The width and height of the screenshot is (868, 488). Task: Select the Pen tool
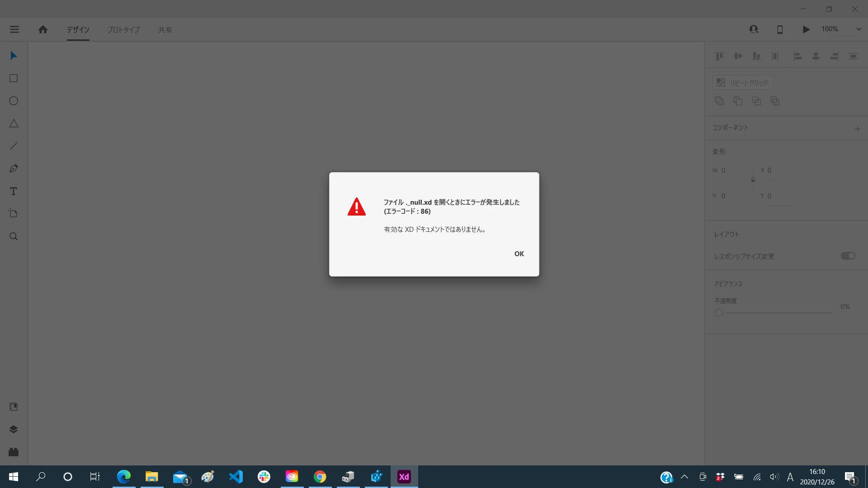click(14, 169)
